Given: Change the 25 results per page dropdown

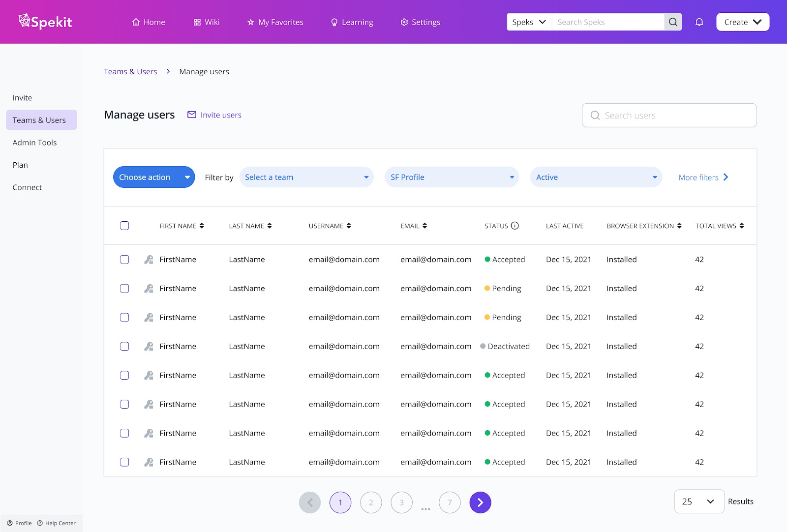Looking at the screenshot, I should tap(699, 502).
